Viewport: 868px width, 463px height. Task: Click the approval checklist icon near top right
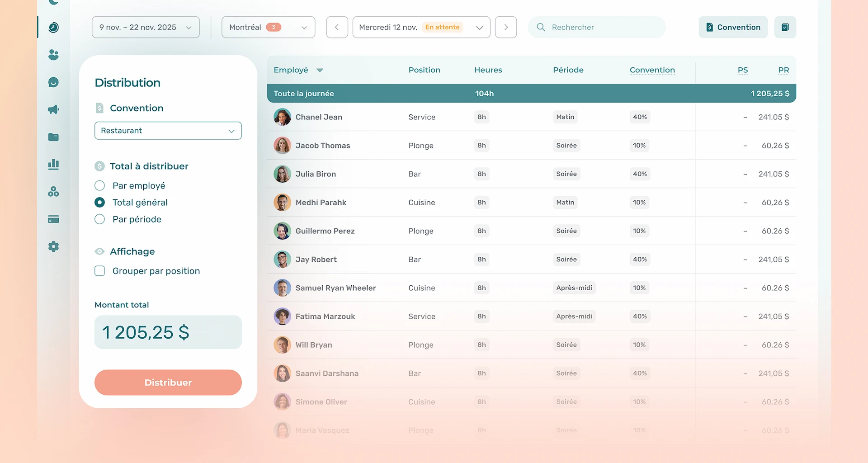tap(785, 27)
